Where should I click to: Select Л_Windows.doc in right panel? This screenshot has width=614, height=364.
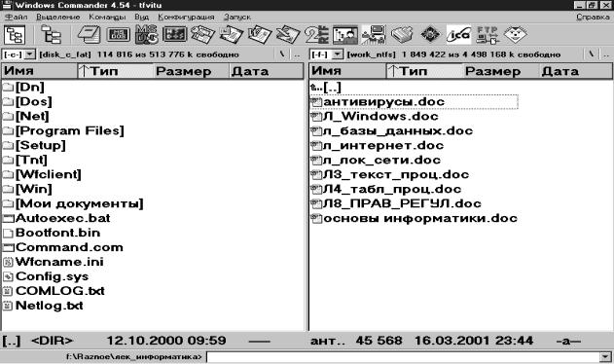[x=375, y=117]
